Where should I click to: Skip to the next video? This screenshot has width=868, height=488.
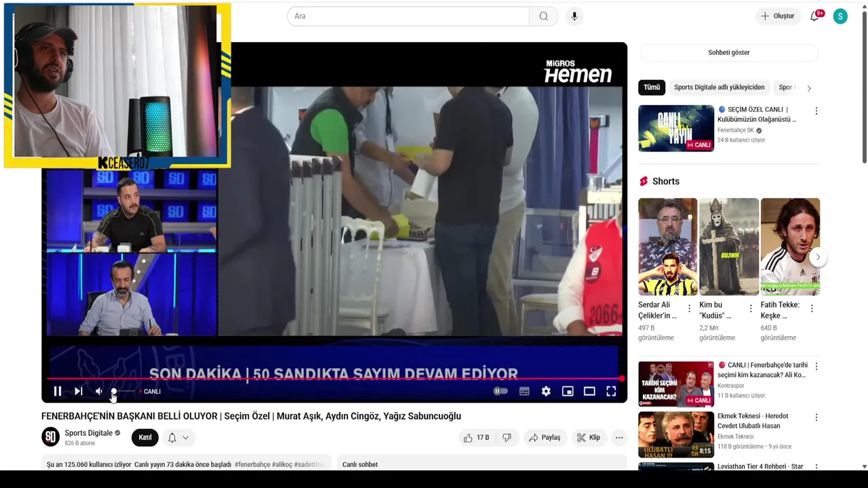coord(79,391)
